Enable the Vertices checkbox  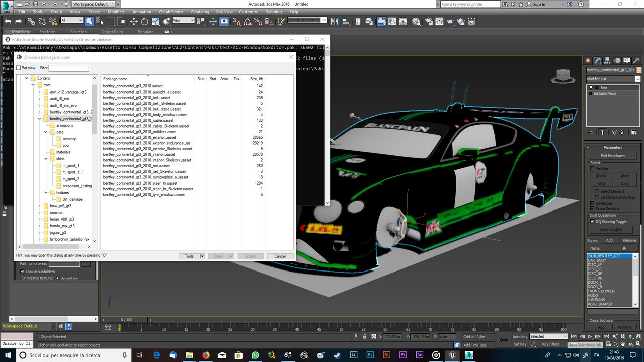(x=592, y=168)
